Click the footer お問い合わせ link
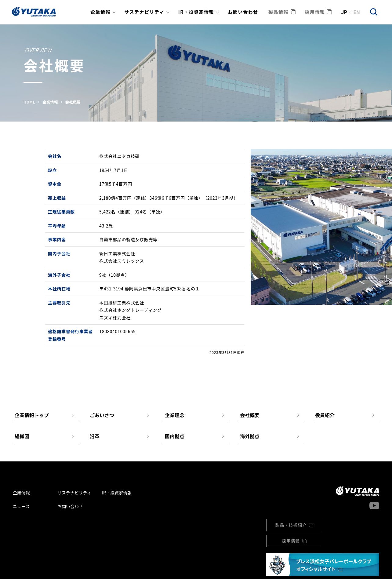The width and height of the screenshot is (392, 579). click(70, 506)
